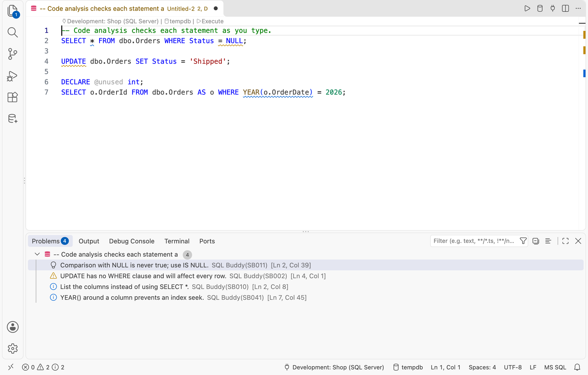Switch to the Ports tab

coord(207,241)
